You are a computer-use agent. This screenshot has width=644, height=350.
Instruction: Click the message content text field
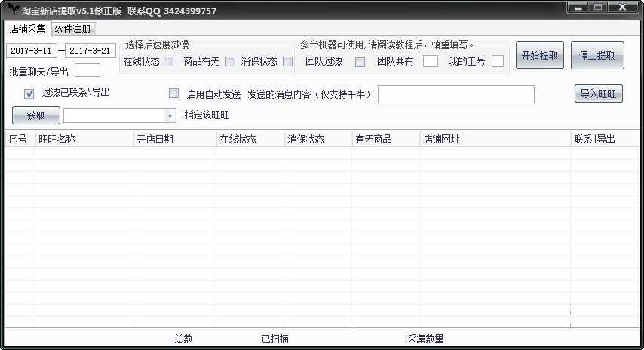coord(456,94)
